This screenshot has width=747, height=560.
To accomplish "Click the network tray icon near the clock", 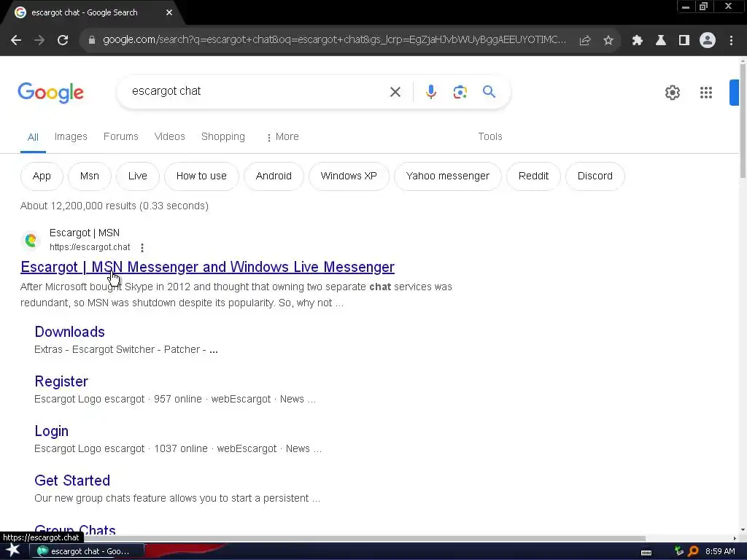I will click(679, 551).
